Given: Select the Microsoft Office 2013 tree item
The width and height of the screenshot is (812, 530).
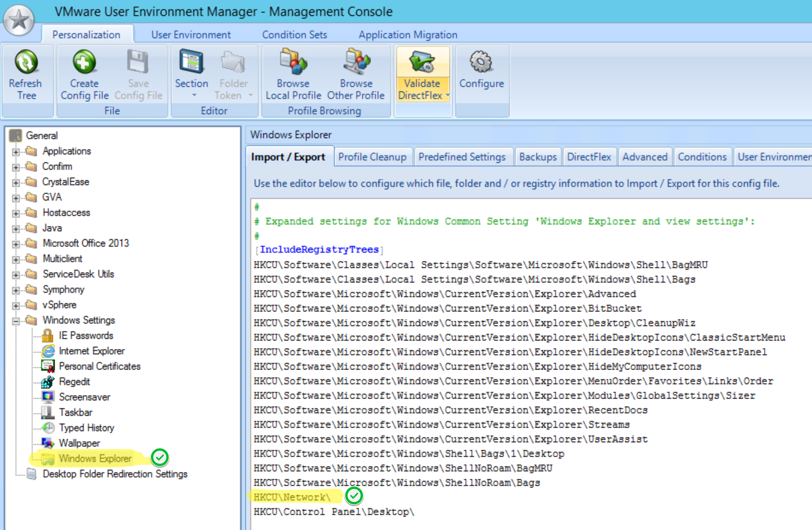Looking at the screenshot, I should 86,243.
